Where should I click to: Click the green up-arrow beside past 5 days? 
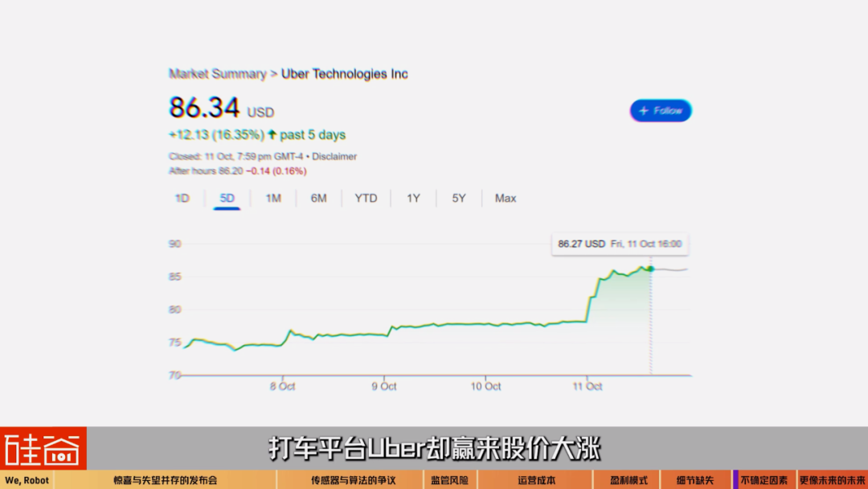(x=272, y=134)
